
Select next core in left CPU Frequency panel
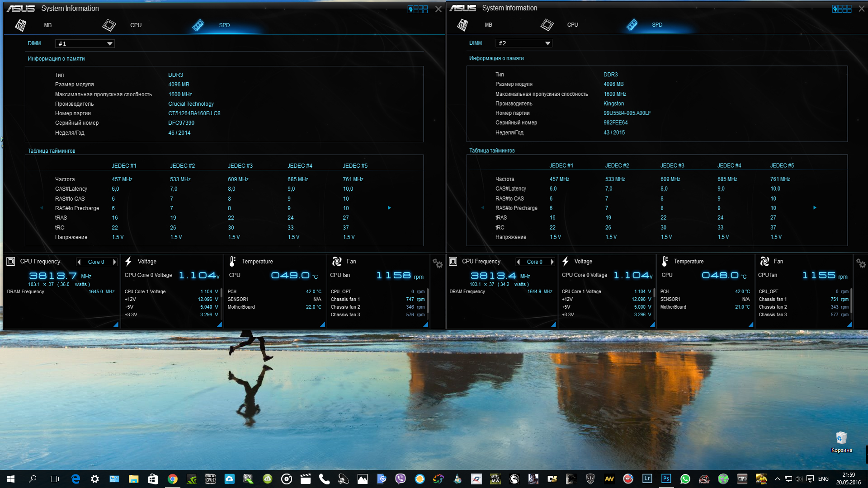pos(114,262)
